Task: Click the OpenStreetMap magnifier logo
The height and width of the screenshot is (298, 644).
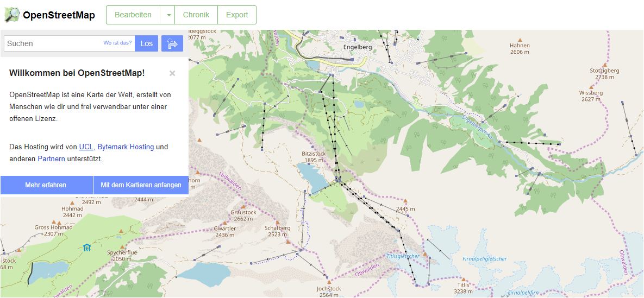Action: tap(12, 15)
